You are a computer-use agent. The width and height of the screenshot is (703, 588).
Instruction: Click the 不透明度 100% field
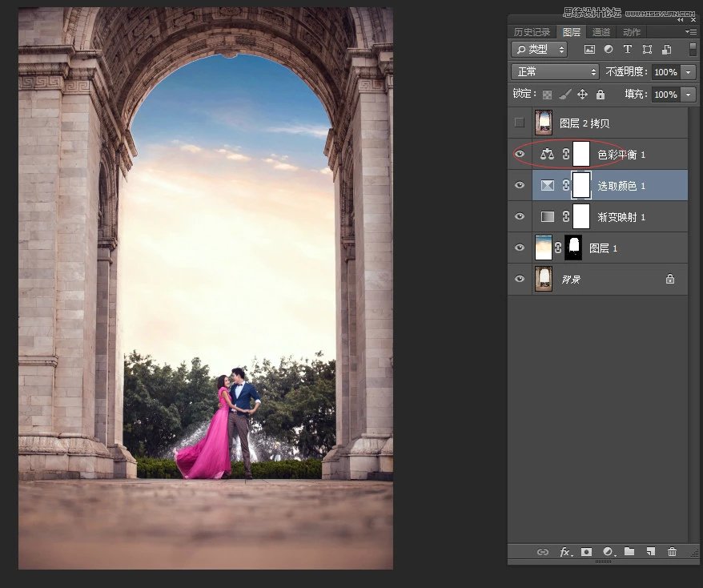coord(666,72)
